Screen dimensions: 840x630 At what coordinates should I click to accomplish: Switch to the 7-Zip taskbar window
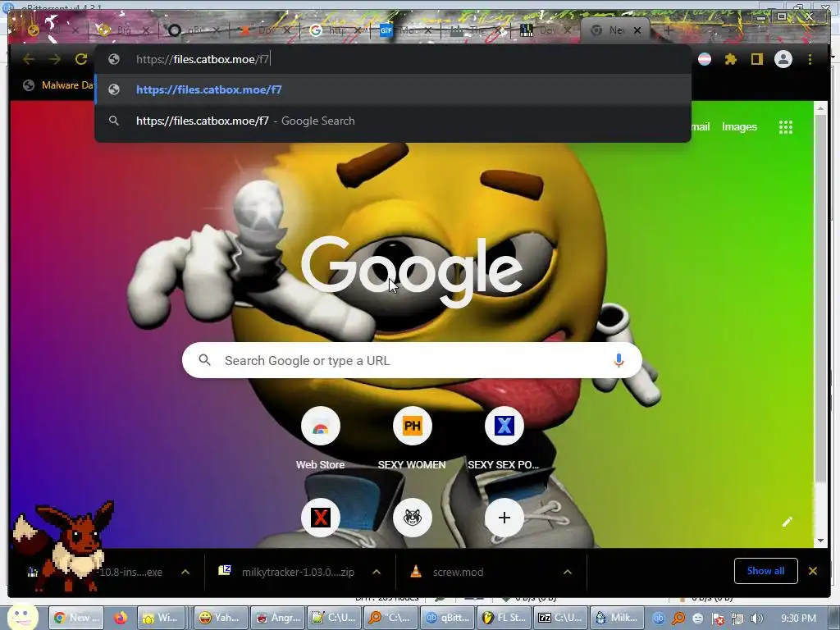(x=561, y=618)
